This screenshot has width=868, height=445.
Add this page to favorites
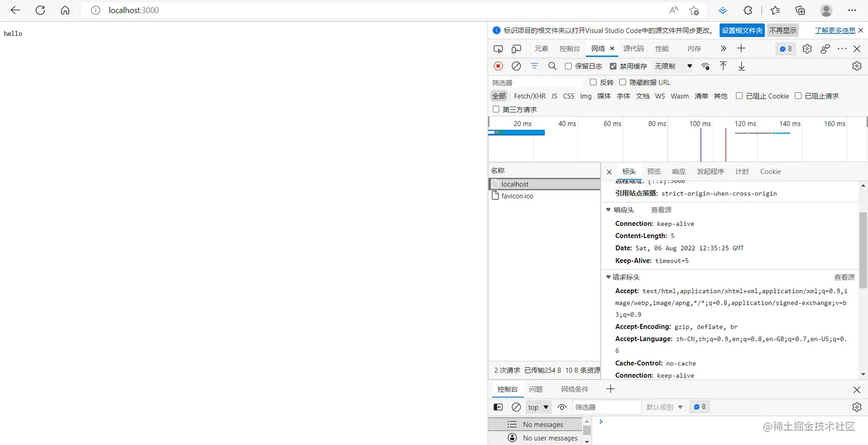click(x=694, y=10)
